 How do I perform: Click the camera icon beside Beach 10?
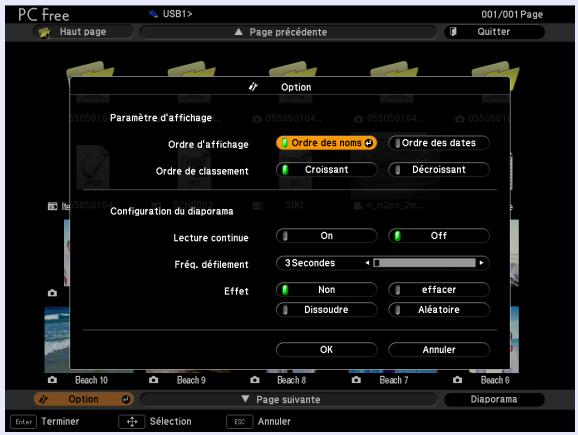[52, 380]
